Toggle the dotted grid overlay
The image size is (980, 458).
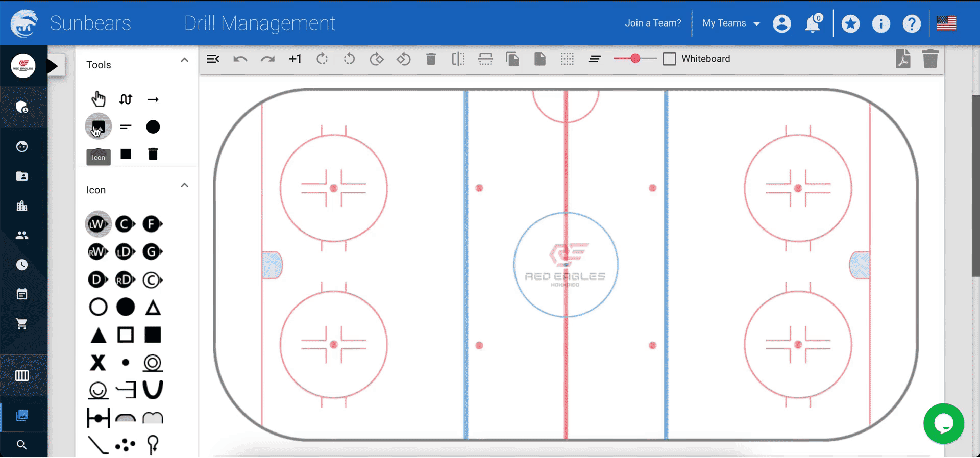(567, 59)
